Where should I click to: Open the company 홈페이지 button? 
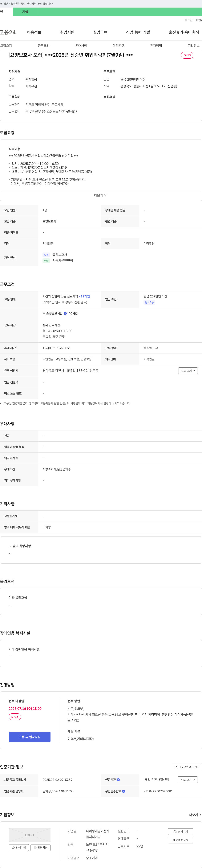click(181, 832)
